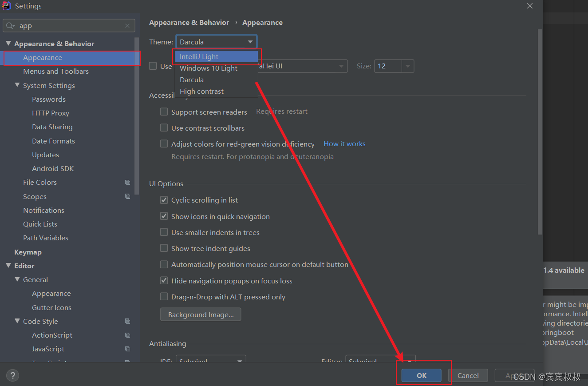Screen dimensions: 588x386
Task: Click the settings search field containing app
Action: [69, 26]
